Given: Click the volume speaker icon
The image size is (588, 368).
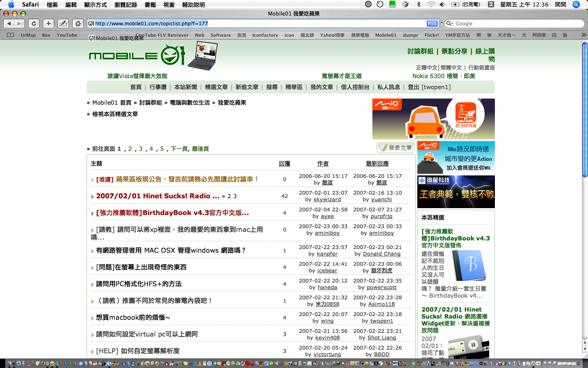Looking at the screenshot, I should tap(442, 4).
